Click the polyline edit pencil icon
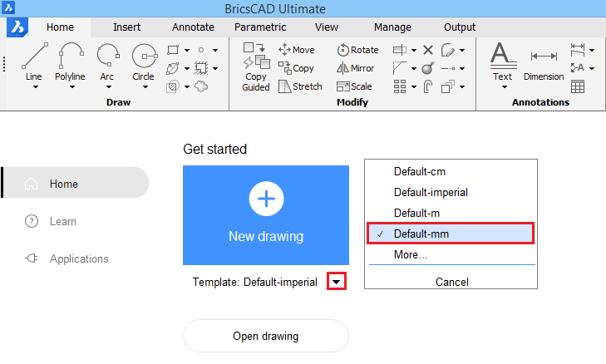This screenshot has width=606, height=364. (x=447, y=50)
